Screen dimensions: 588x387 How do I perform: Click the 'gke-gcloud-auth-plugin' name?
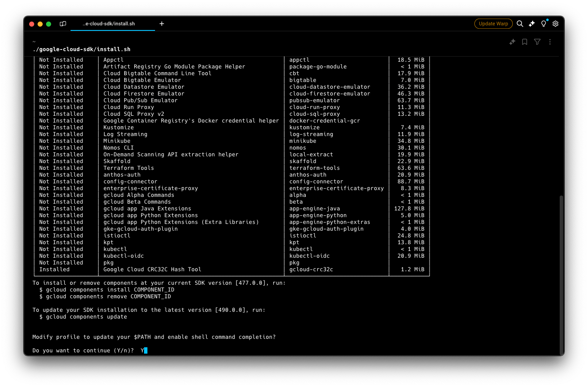pos(141,229)
